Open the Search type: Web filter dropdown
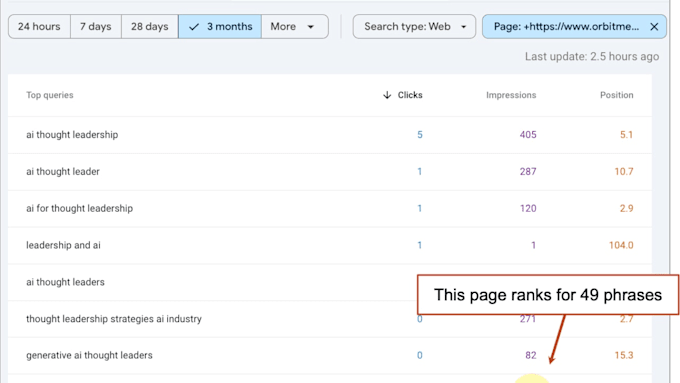 (x=414, y=26)
